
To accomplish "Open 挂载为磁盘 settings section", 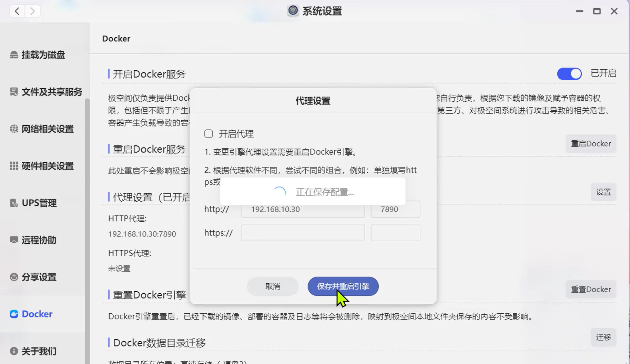I will click(43, 55).
